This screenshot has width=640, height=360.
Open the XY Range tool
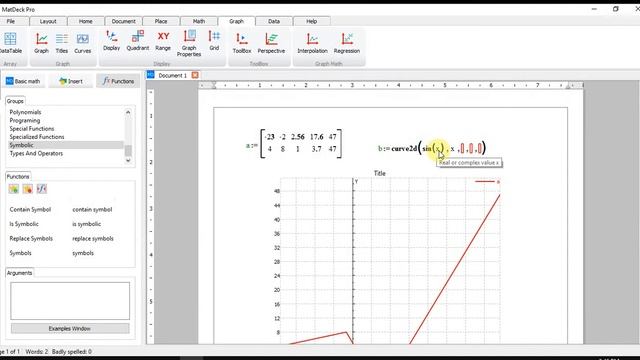[x=163, y=41]
